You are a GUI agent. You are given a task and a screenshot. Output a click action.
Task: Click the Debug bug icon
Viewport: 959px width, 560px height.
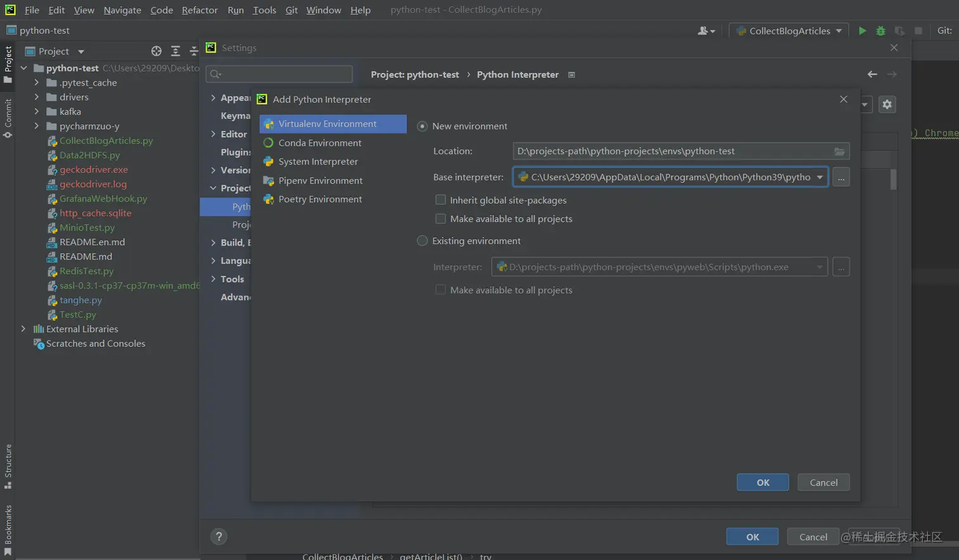(x=880, y=30)
